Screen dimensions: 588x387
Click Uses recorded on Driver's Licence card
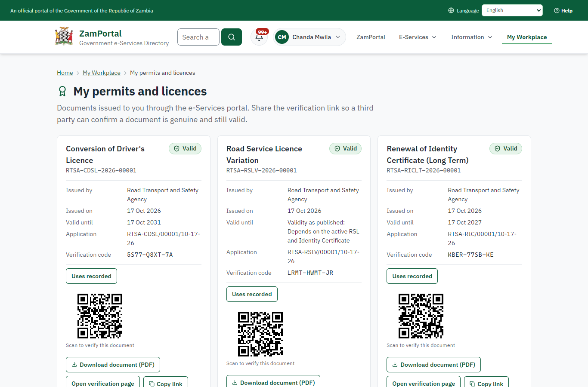pyautogui.click(x=91, y=276)
